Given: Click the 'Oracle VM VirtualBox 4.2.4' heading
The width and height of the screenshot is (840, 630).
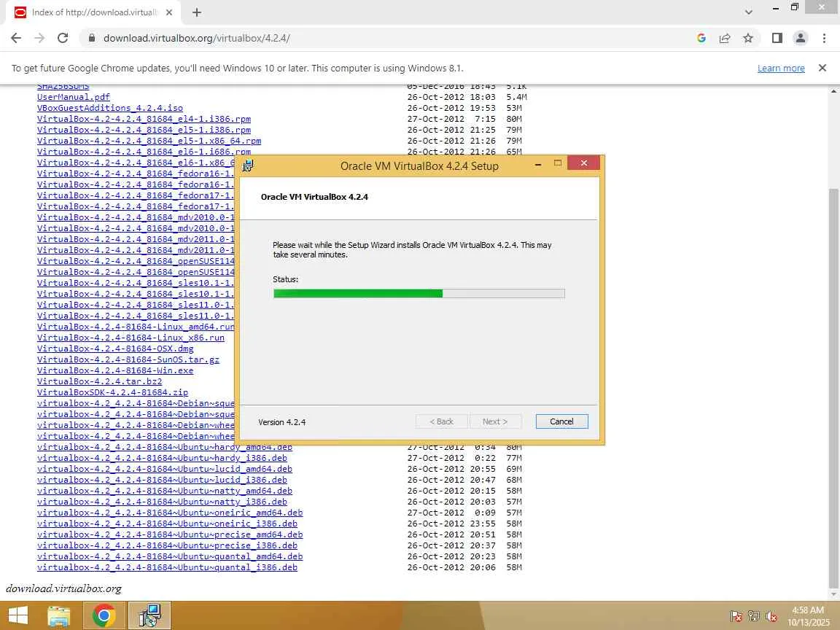Looking at the screenshot, I should (x=314, y=197).
